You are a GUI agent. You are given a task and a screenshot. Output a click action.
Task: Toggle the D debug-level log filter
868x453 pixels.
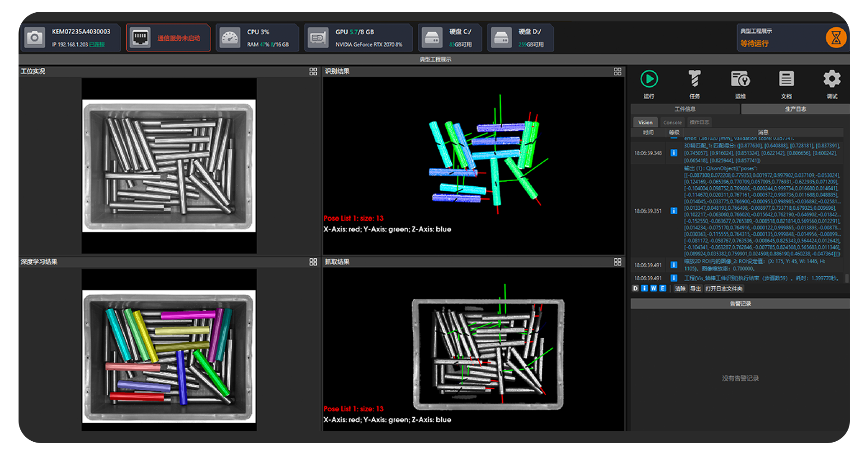[635, 288]
